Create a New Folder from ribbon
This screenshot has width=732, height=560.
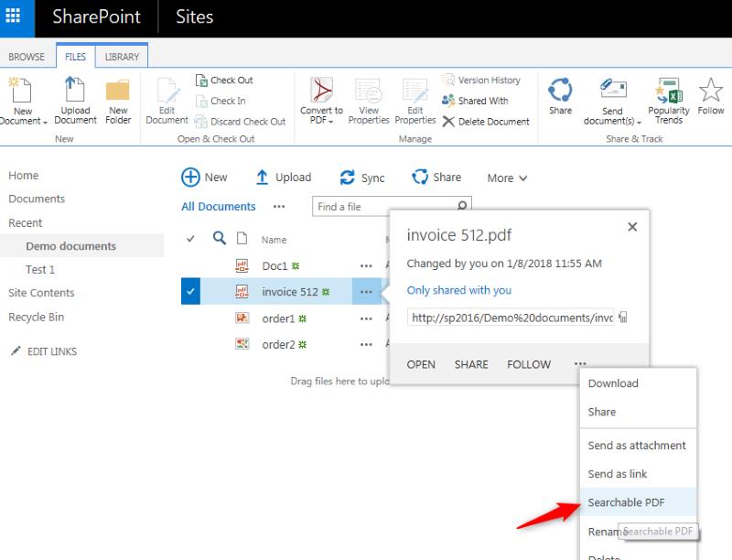(x=118, y=101)
